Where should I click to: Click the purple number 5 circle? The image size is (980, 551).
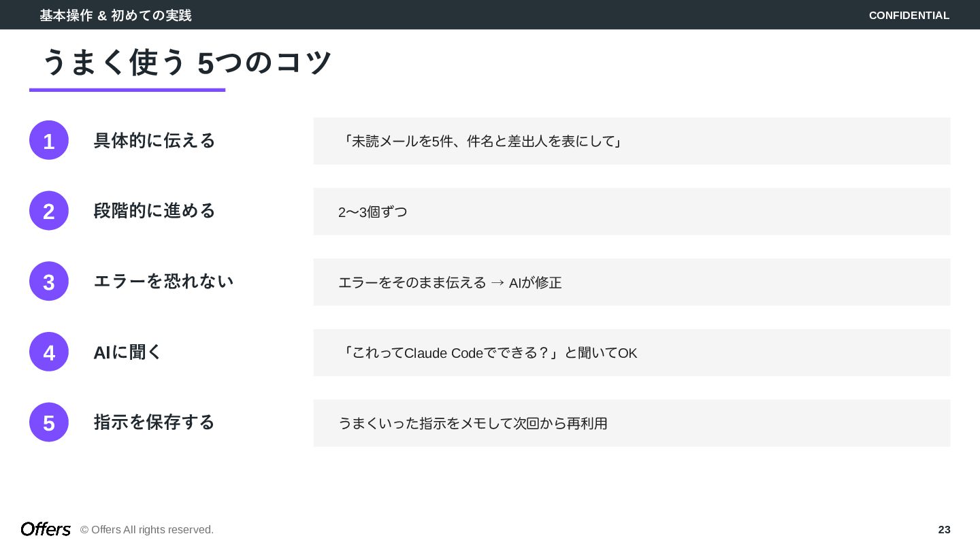pos(49,422)
